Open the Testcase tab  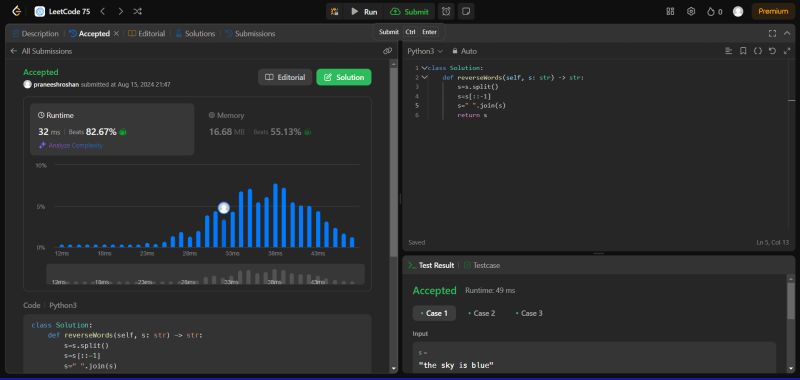482,265
